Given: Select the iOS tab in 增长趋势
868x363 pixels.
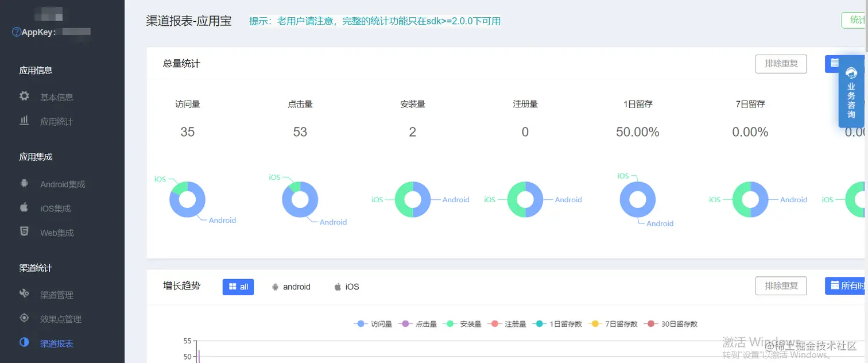Looking at the screenshot, I should [x=347, y=287].
